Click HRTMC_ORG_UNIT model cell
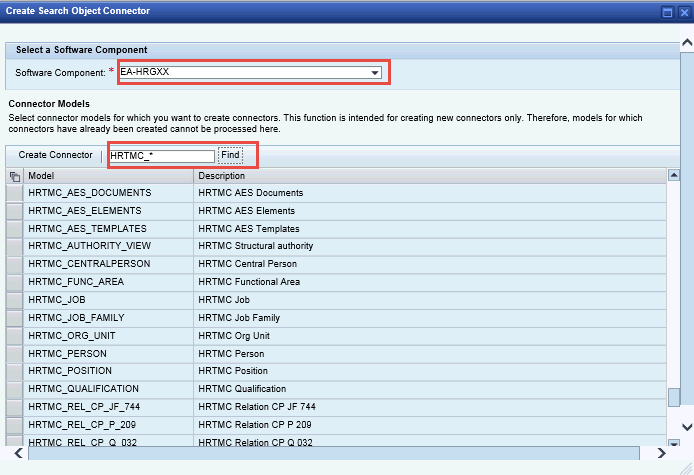Viewport: 694px width, 475px height. tap(108, 336)
